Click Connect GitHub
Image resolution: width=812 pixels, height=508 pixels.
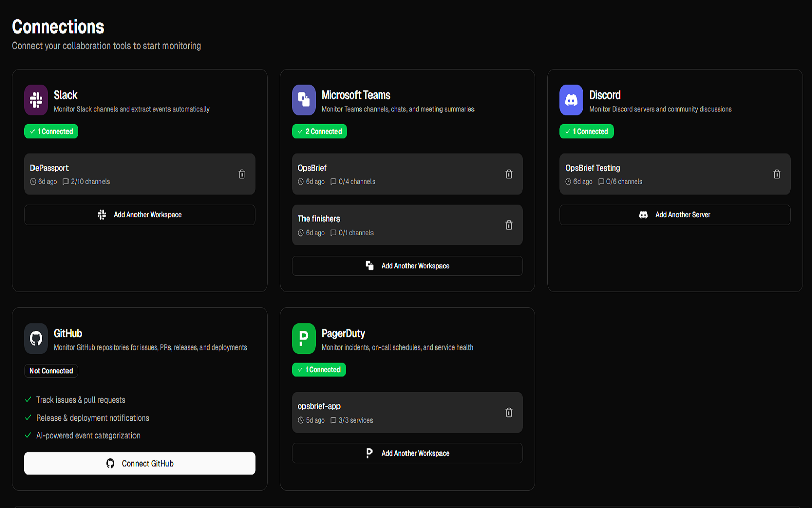pos(140,463)
